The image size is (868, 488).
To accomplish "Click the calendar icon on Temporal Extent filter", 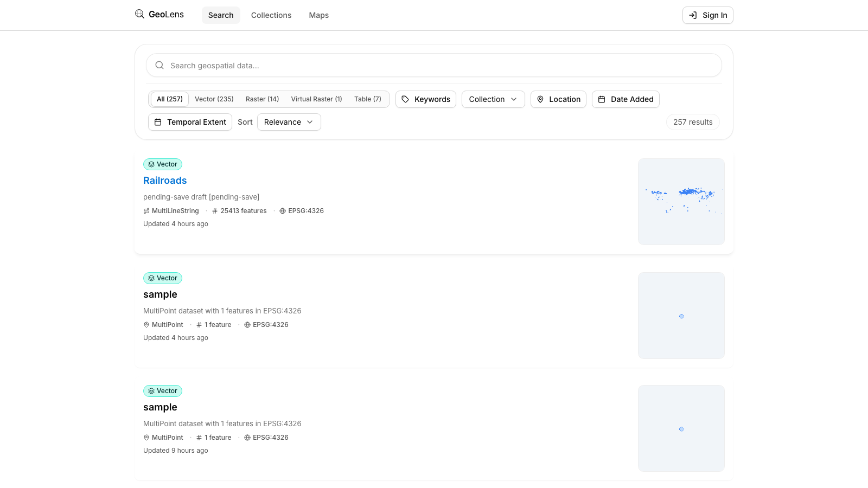I will (158, 122).
